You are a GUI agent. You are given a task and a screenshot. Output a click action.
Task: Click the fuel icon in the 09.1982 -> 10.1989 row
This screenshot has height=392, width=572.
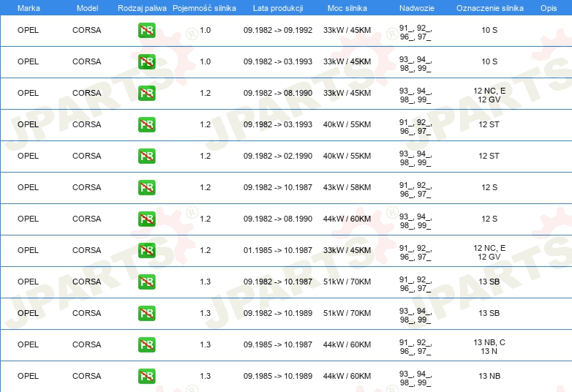(x=146, y=313)
